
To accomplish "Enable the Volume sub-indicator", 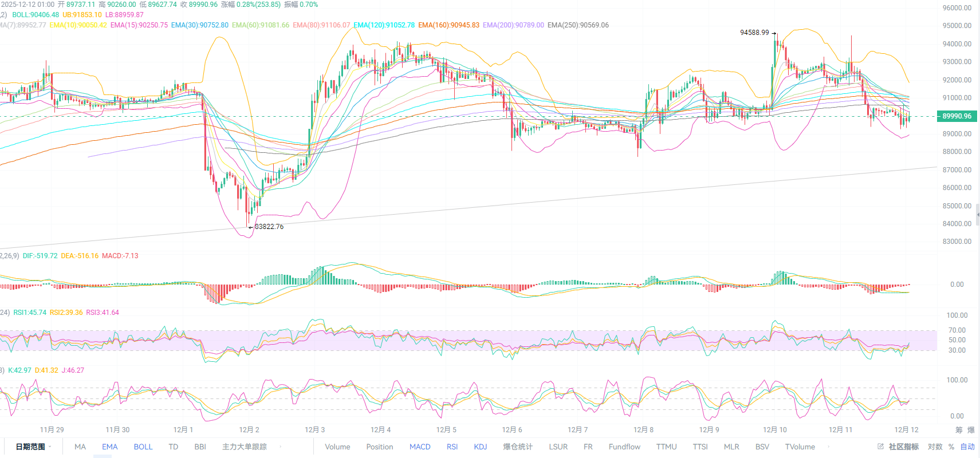I will click(x=337, y=447).
